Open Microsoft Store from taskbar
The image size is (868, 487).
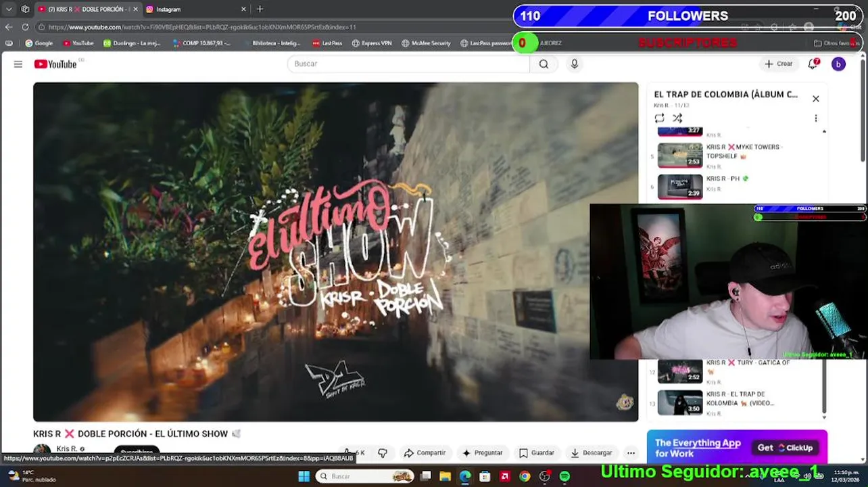(485, 476)
